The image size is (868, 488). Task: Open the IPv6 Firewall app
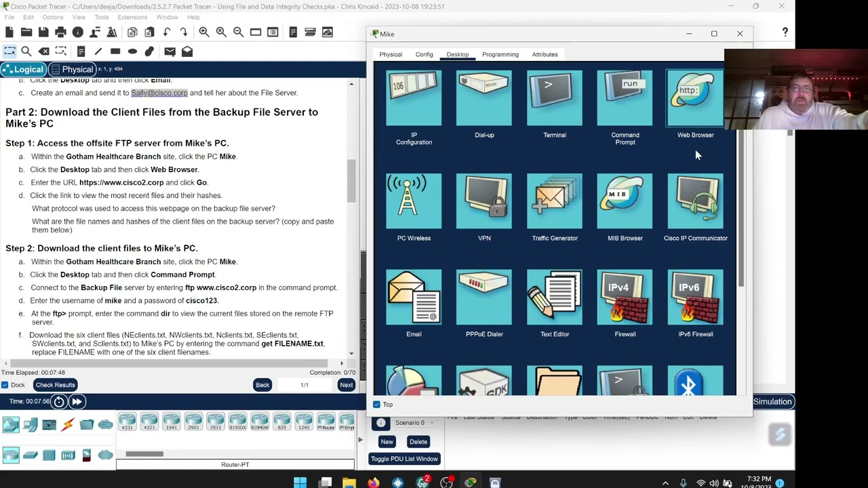(695, 298)
